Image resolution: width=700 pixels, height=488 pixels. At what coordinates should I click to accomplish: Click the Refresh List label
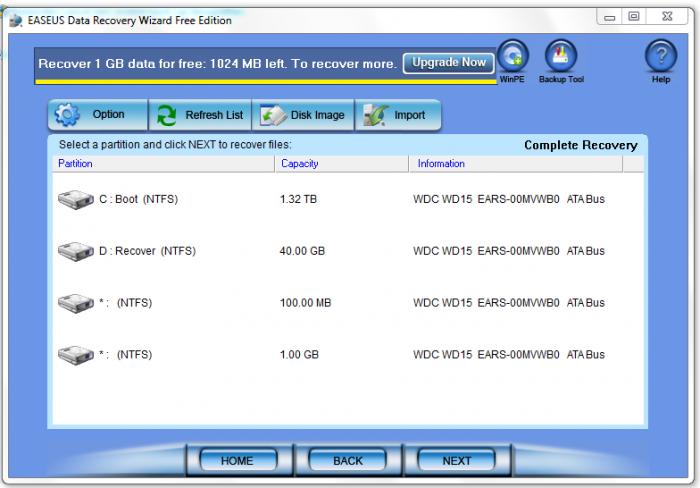click(x=214, y=115)
